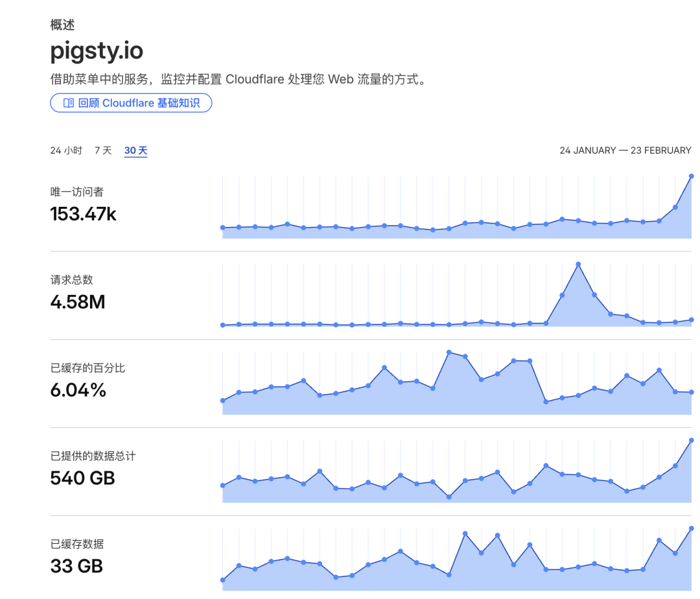This screenshot has width=700, height=599.
Task: Switch to the 24 小时 time range
Action: (x=65, y=150)
